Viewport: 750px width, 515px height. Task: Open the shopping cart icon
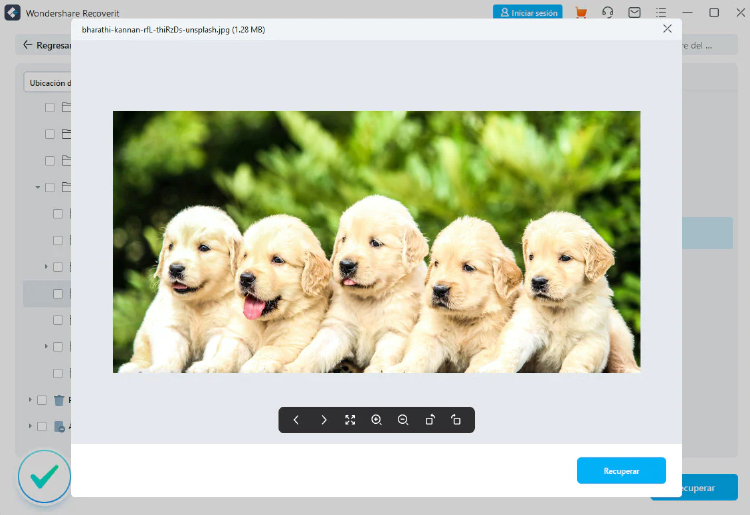[x=581, y=13]
